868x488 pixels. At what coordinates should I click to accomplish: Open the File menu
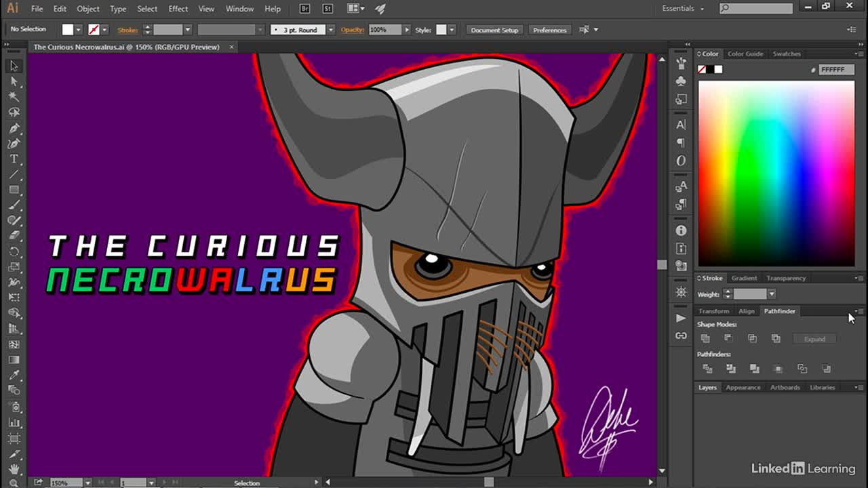click(37, 9)
